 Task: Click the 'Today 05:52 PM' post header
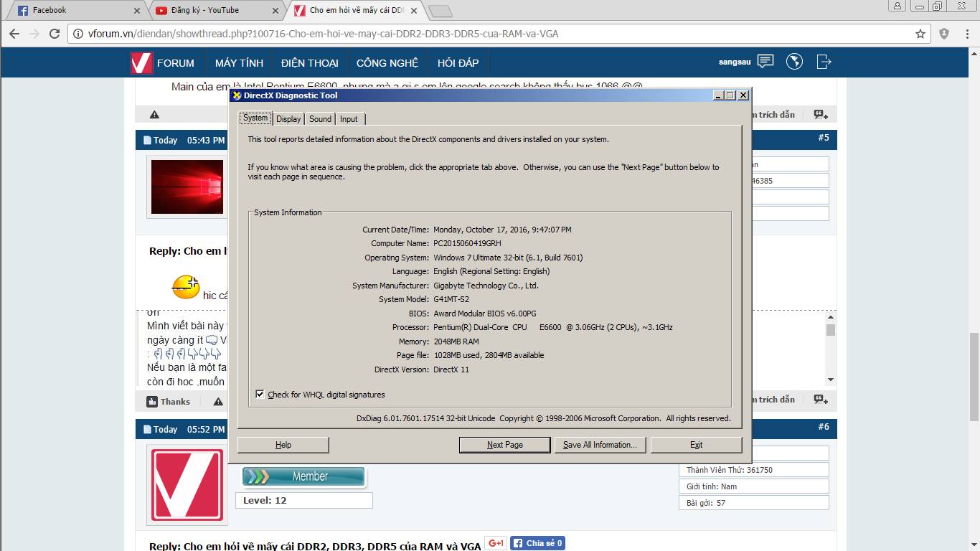(x=184, y=430)
